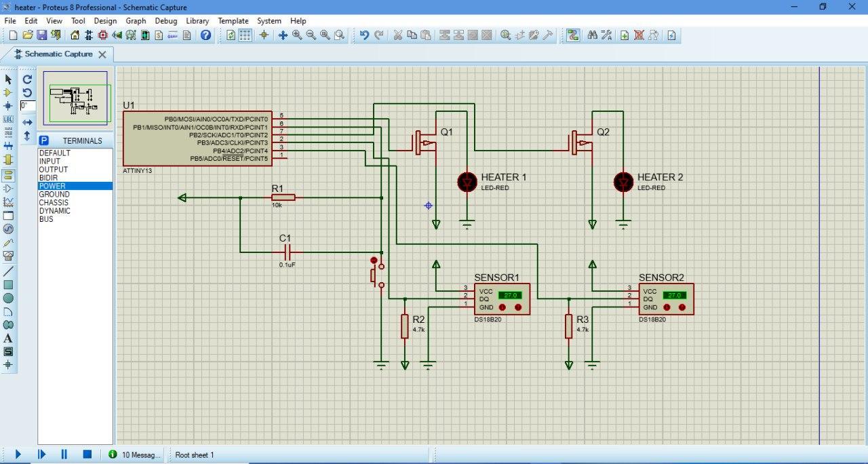Viewport: 868px width, 464px height.
Task: Toggle the Wire Autorouter icon
Action: 573,35
